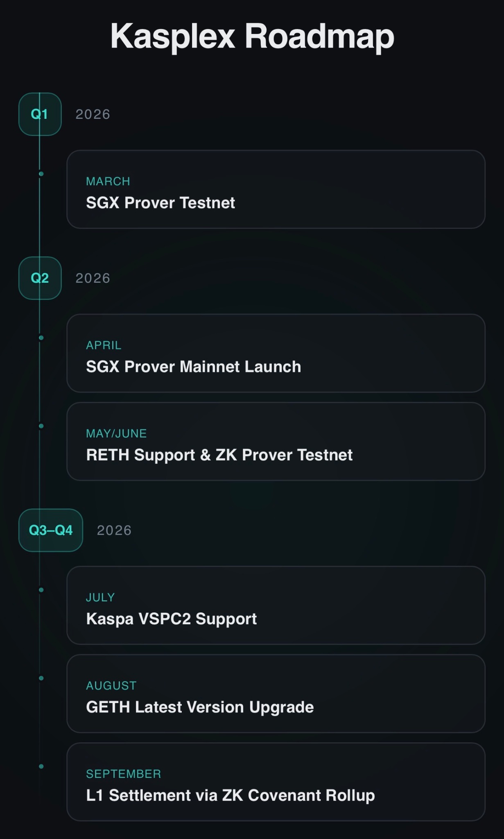Click the Q2 quarter badge
The image size is (504, 839).
click(40, 278)
